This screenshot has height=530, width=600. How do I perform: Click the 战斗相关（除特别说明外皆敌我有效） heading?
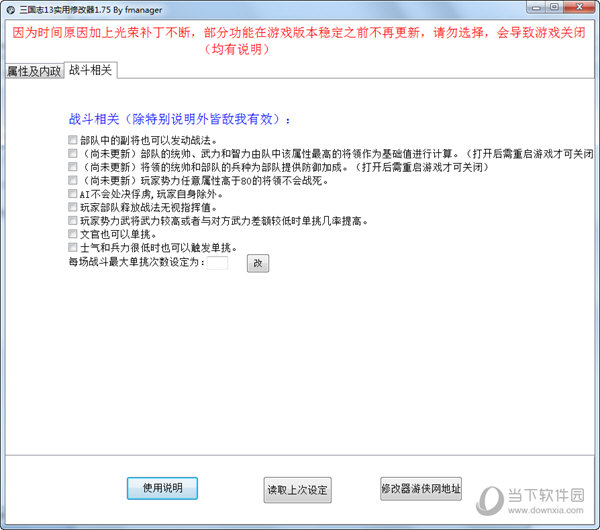180,119
